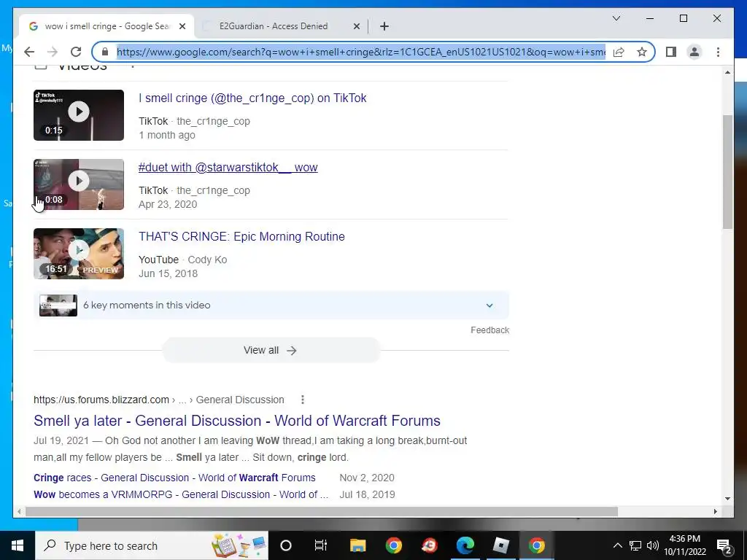Click the horizontal scrollbar thumb
This screenshot has height=560, width=747.
(322, 511)
